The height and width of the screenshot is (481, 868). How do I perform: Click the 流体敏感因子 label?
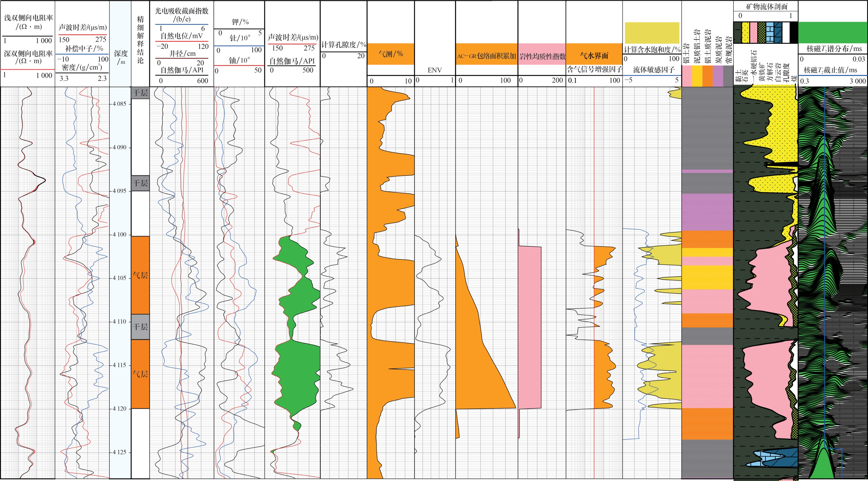(x=654, y=70)
